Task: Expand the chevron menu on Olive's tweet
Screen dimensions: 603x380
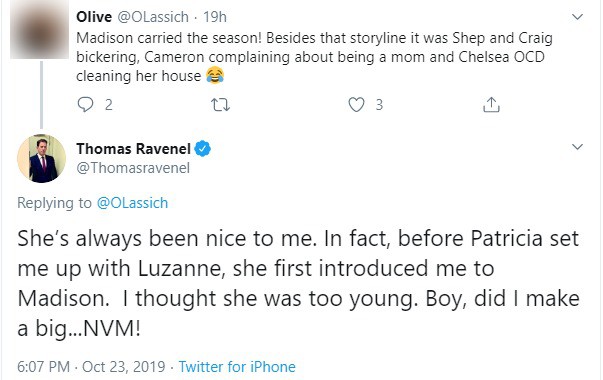Action: tap(577, 17)
